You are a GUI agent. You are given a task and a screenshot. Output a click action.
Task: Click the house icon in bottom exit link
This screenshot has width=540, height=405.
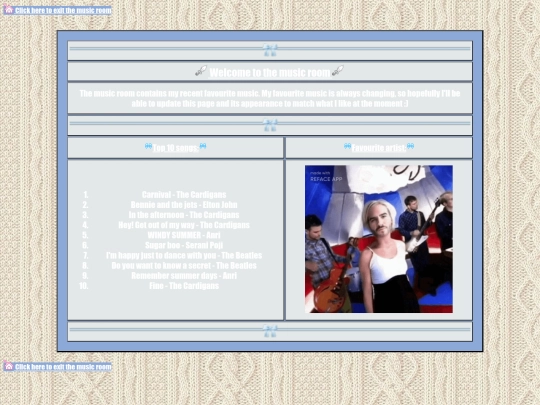(x=8, y=366)
